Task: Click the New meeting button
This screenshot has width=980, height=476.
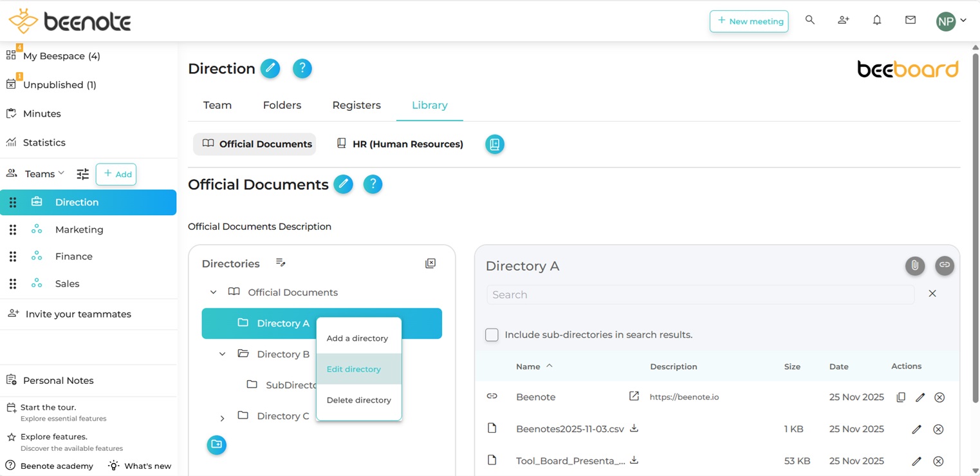Action: point(749,21)
